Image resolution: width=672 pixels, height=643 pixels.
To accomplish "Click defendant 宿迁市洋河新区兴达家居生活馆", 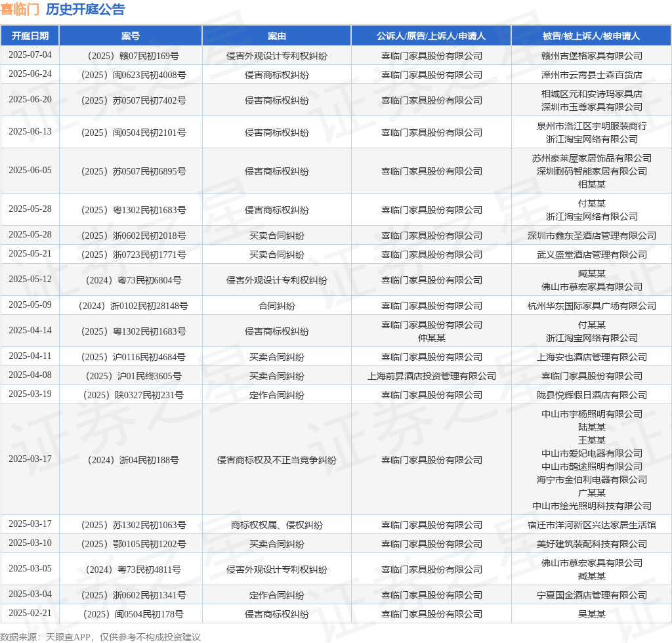I will 592,525.
